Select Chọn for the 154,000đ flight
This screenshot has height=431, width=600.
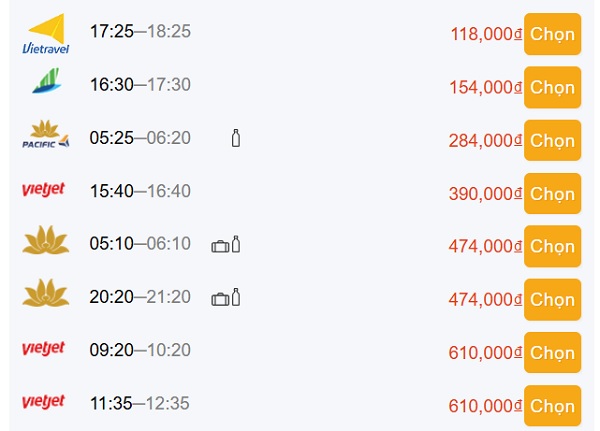pos(552,87)
